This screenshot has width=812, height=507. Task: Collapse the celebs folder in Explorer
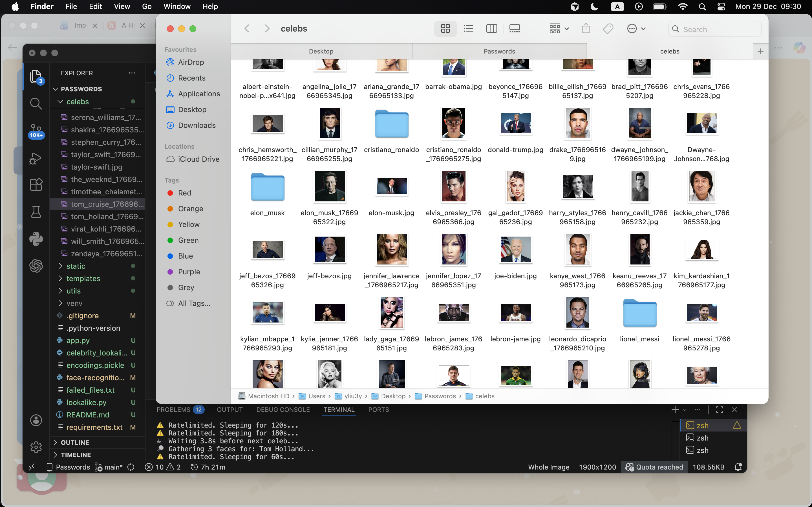tap(77, 102)
